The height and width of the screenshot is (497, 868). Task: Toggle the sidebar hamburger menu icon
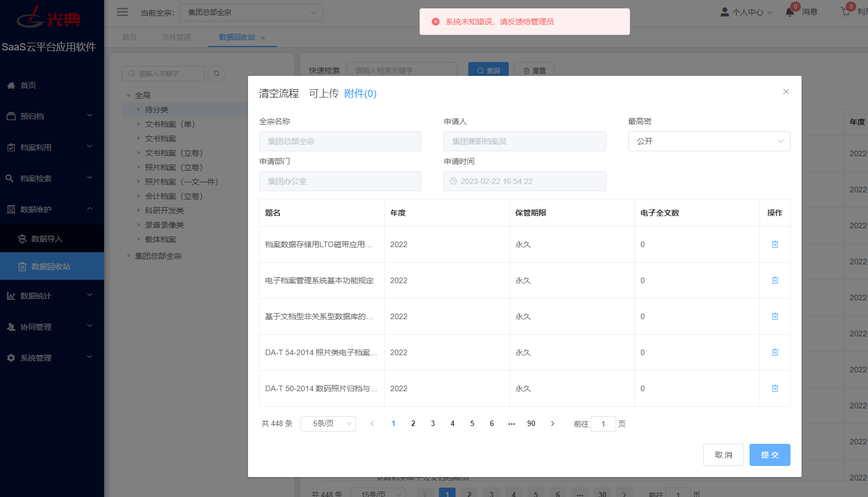pyautogui.click(x=122, y=12)
